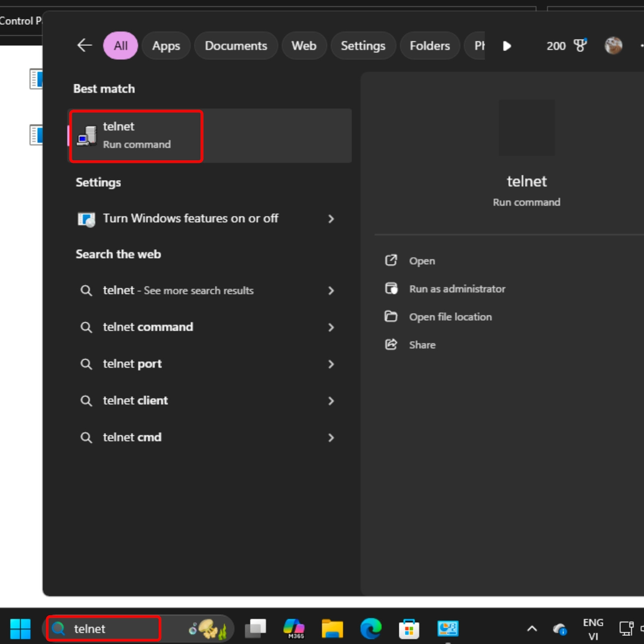This screenshot has height=644, width=644.
Task: Expand Turn Windows features on or off
Action: coord(331,219)
